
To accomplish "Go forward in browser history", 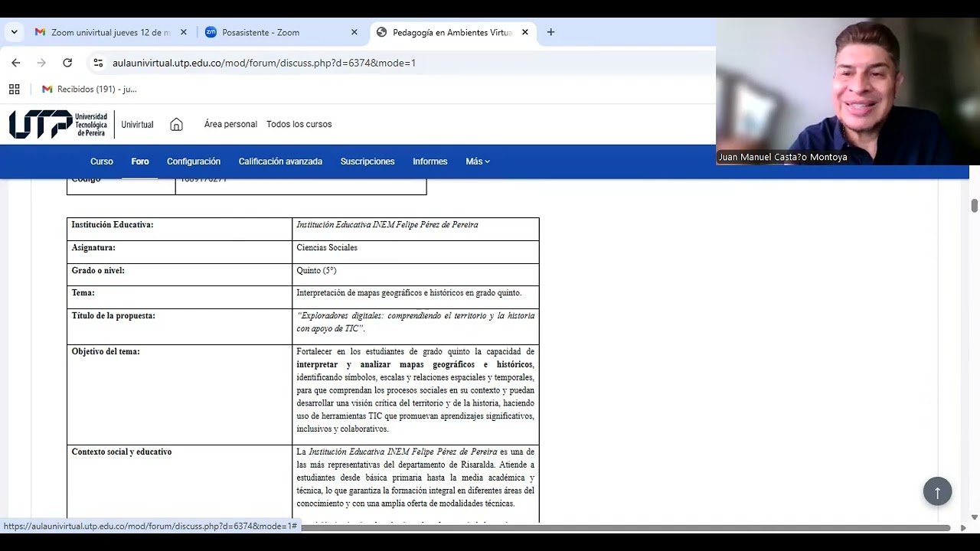I will pos(41,63).
